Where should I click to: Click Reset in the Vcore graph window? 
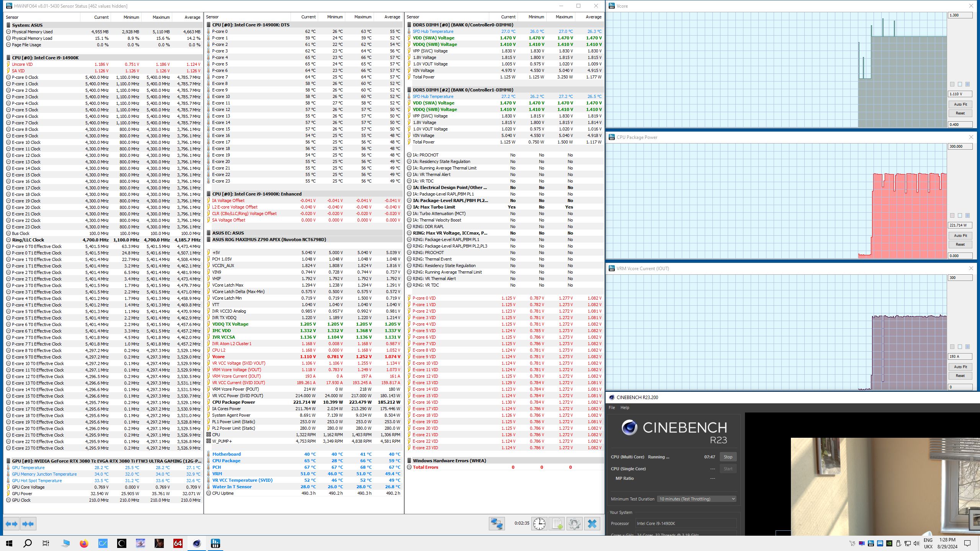[x=960, y=113]
